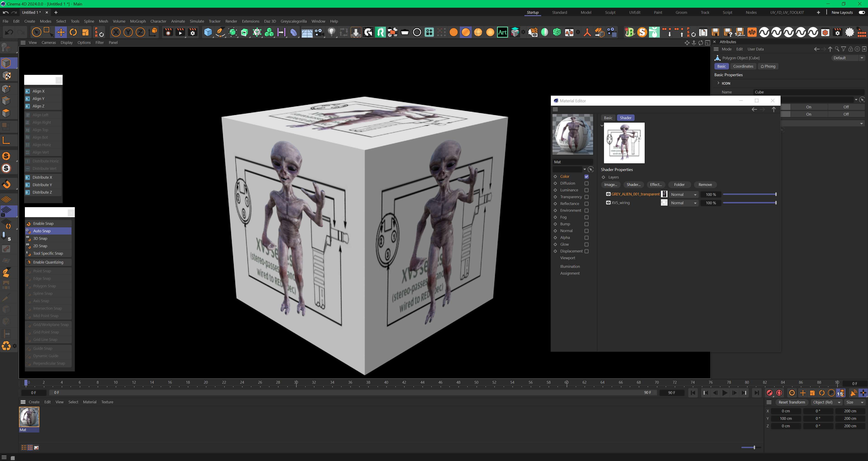Toggle Y axis lock icon
The height and width of the screenshot is (461, 868).
click(128, 32)
